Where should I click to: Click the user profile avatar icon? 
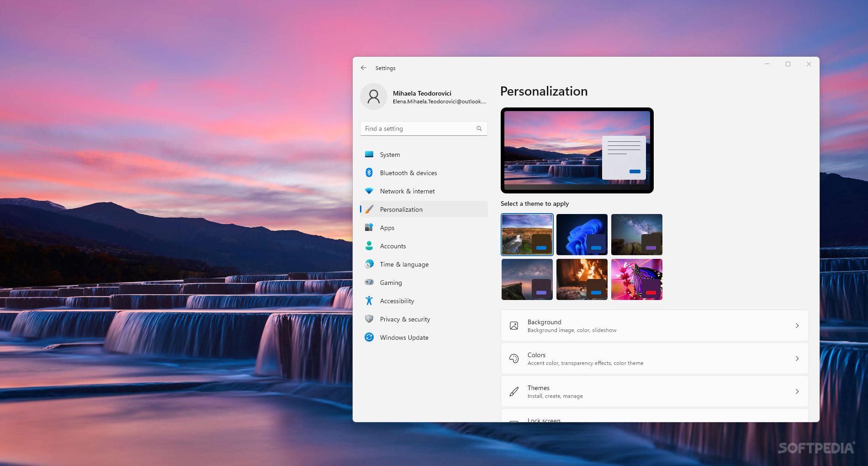(x=374, y=96)
